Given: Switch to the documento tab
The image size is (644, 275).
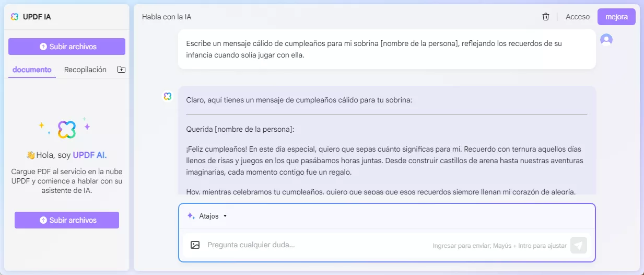Looking at the screenshot, I should [x=32, y=70].
